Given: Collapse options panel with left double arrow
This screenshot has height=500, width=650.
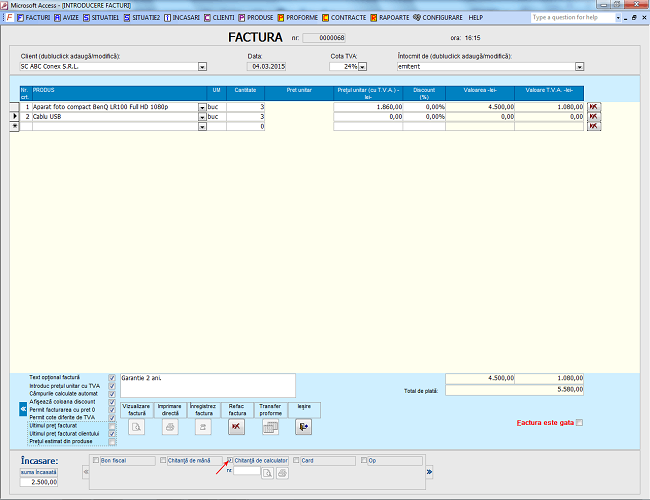Looking at the screenshot, I should 23,409.
